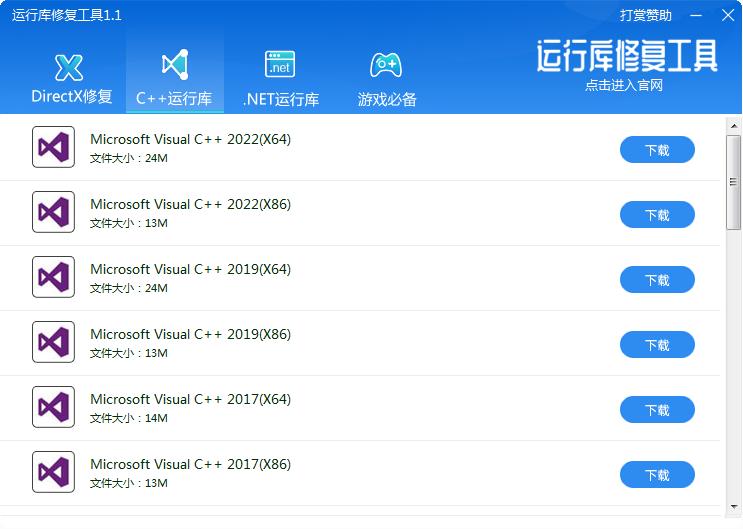Open the 打赏赞助 link
This screenshot has width=743, height=529.
(645, 15)
